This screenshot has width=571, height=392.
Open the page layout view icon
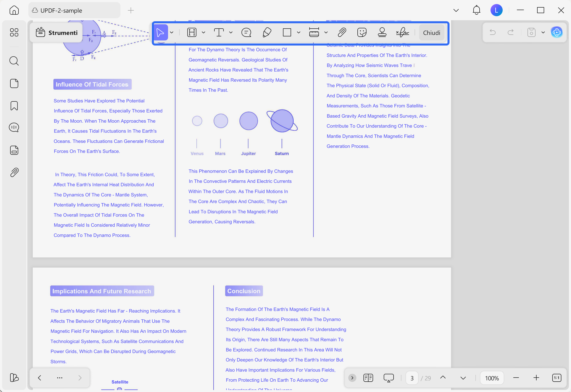[368, 378]
